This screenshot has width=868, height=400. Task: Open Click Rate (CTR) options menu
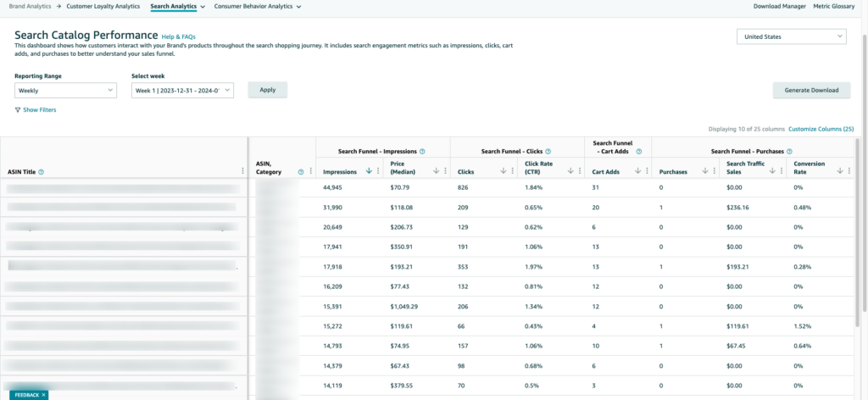pos(580,171)
